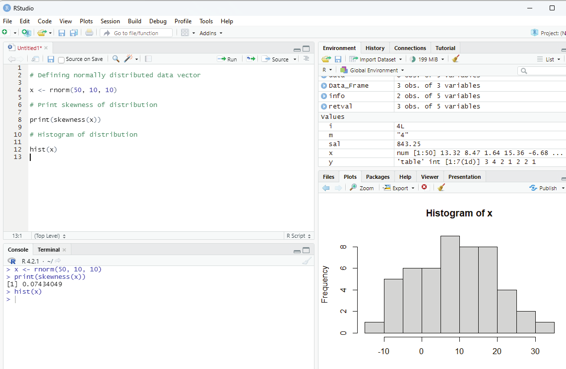The image size is (566, 369).
Task: Click Go to file/function field
Action: (136, 33)
